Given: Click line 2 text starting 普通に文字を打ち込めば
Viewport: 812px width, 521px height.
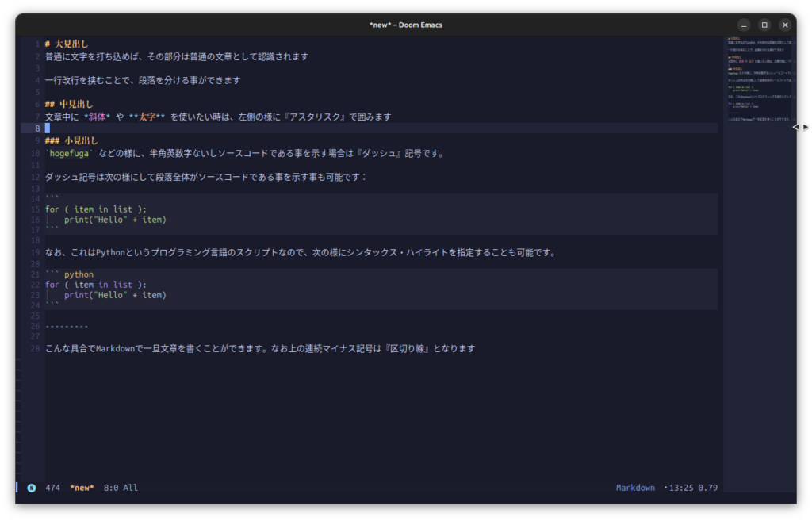Looking at the screenshot, I should click(177, 56).
